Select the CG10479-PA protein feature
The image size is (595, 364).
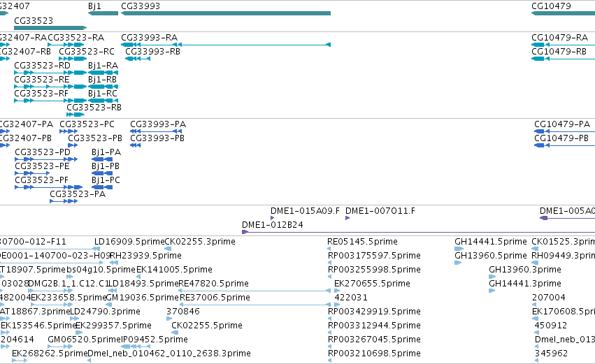565,131
